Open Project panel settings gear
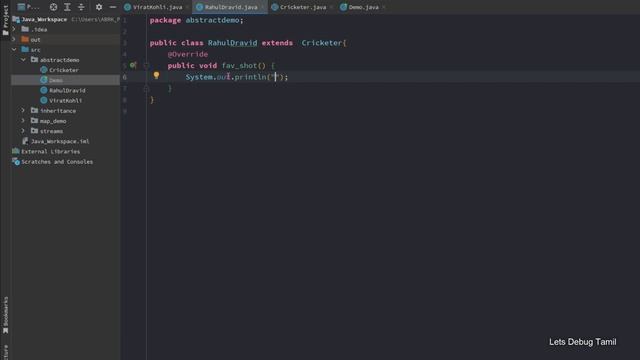The width and height of the screenshot is (640, 360). (x=99, y=7)
